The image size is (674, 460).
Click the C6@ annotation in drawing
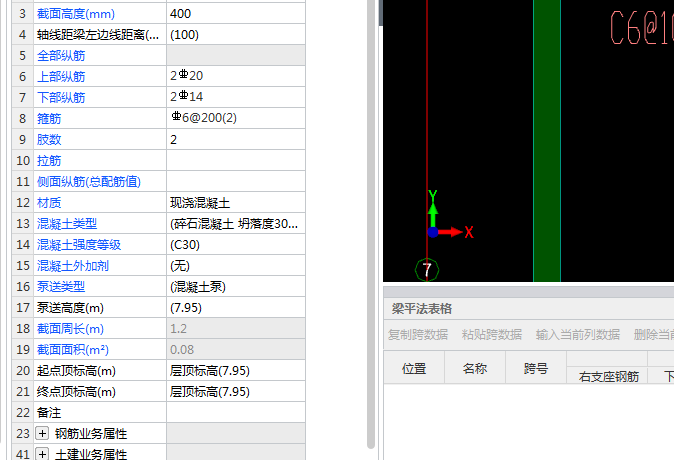coord(641,28)
